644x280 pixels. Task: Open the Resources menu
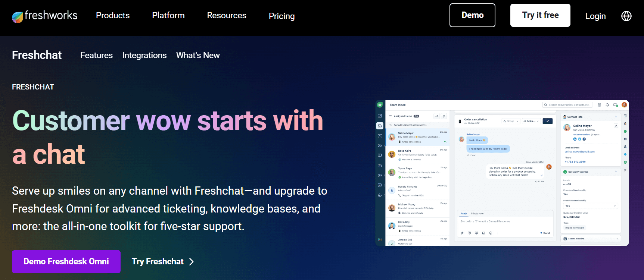(x=227, y=15)
